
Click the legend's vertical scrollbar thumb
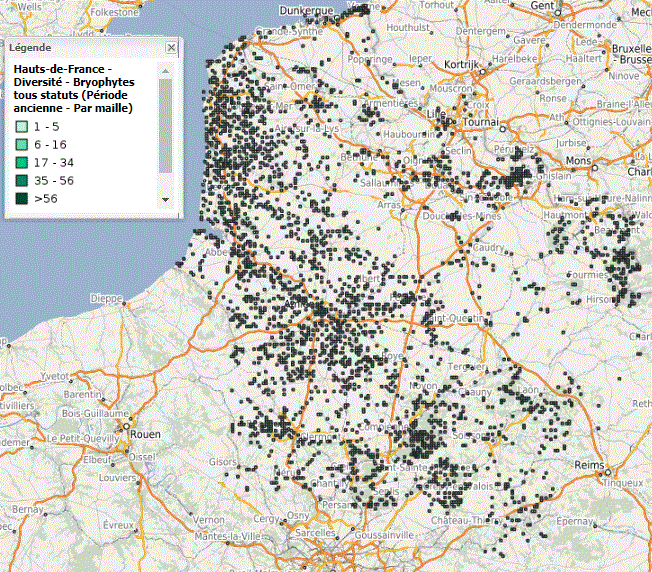pos(166,126)
